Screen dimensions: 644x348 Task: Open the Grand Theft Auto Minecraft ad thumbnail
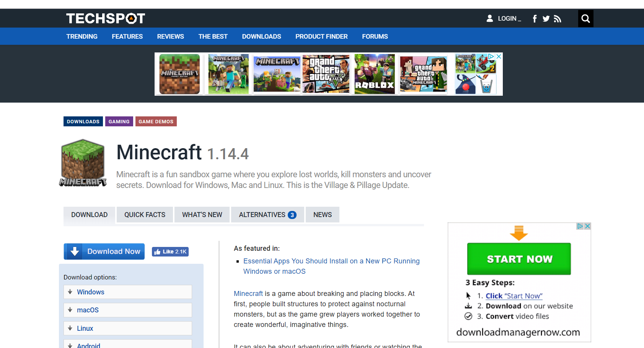click(x=424, y=74)
